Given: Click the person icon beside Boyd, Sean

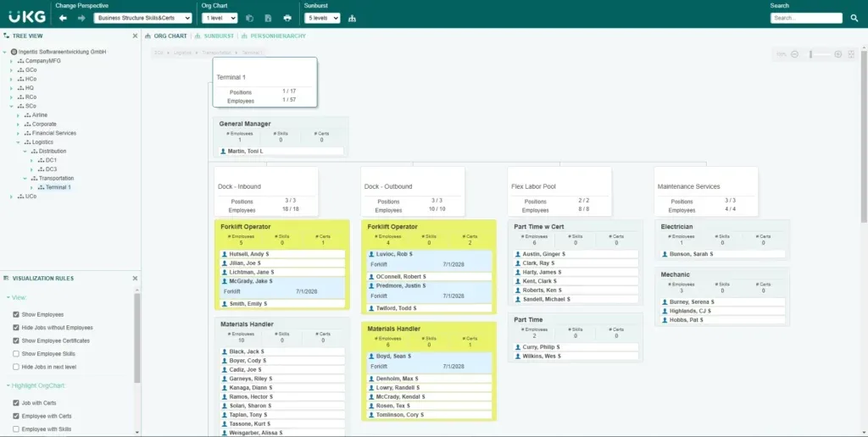Looking at the screenshot, I should (371, 357).
